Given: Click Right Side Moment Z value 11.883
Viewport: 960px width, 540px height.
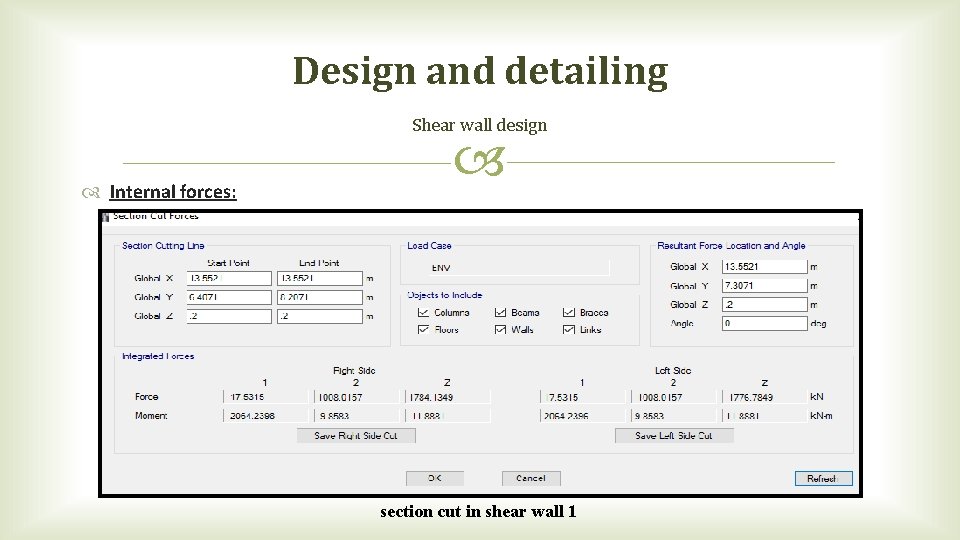Looking at the screenshot, I should pyautogui.click(x=448, y=416).
